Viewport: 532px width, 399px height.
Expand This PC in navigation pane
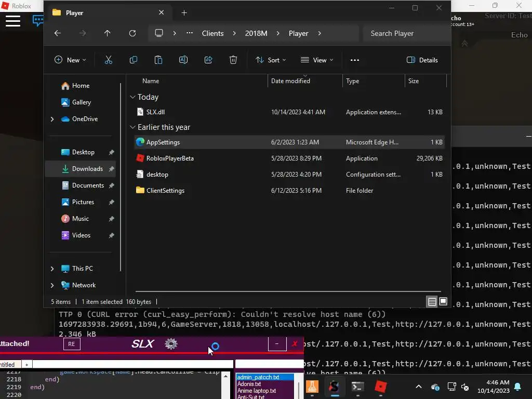coord(52,269)
